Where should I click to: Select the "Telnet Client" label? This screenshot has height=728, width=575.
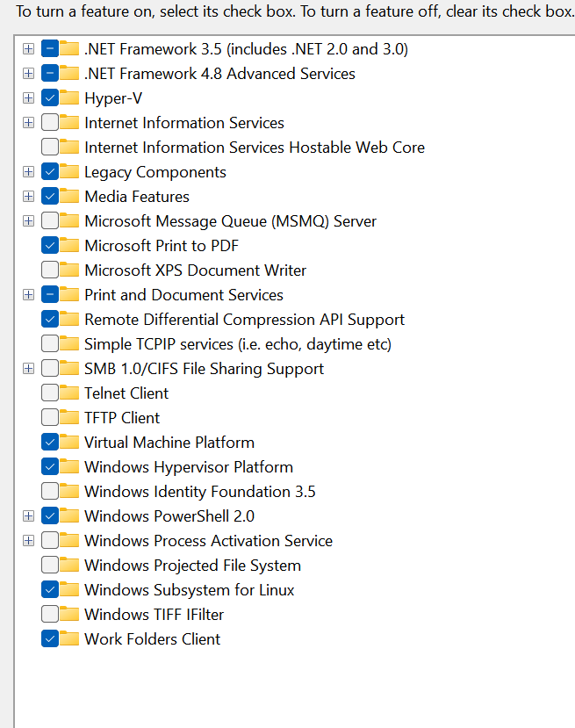(126, 393)
